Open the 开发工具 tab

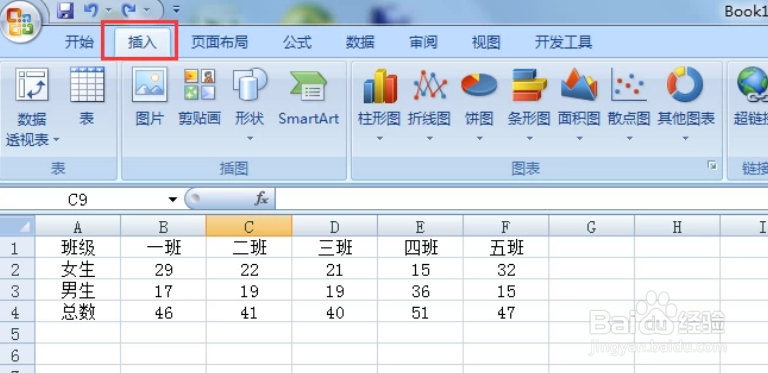click(563, 42)
